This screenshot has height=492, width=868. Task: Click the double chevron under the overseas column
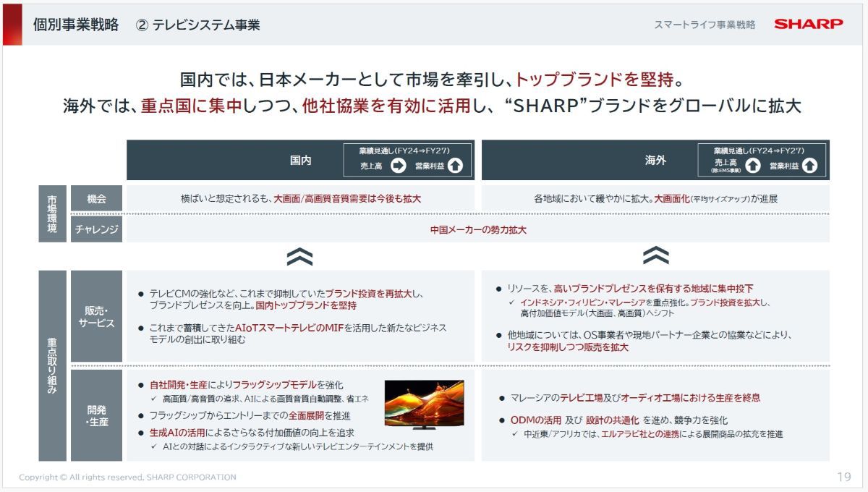655,256
